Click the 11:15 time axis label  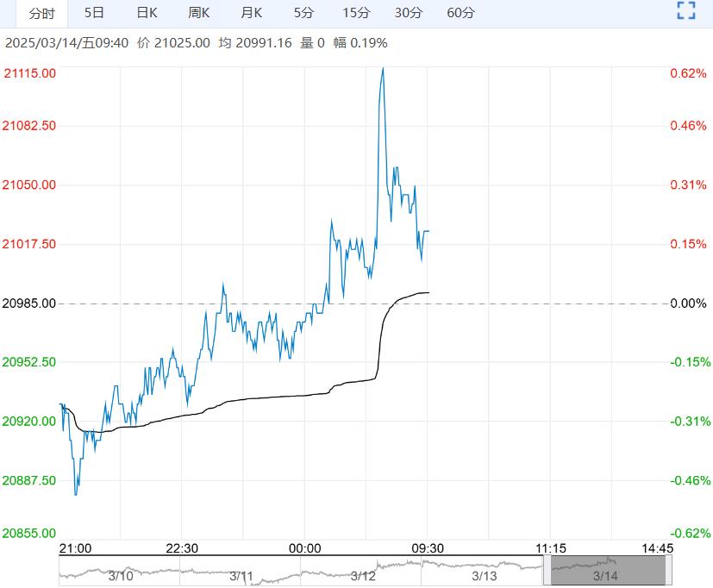click(551, 548)
